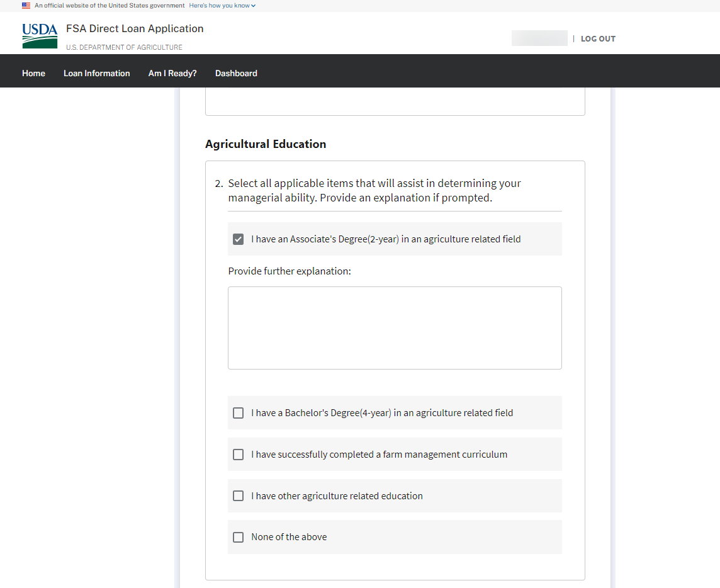Click the partially visible box above Agricultural Education
The width and height of the screenshot is (720, 588).
[x=395, y=102]
